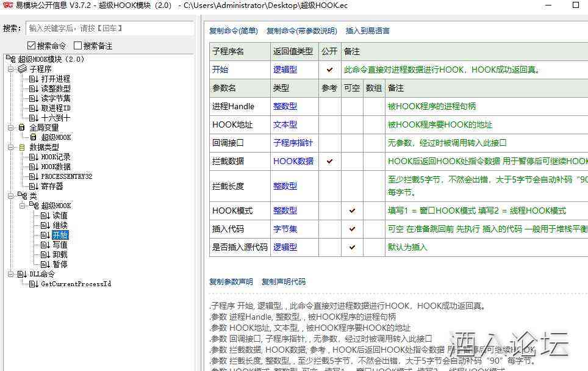588x371 pixels.
Task: Collapse the DLL命令 tree node
Action: [x=10, y=274]
